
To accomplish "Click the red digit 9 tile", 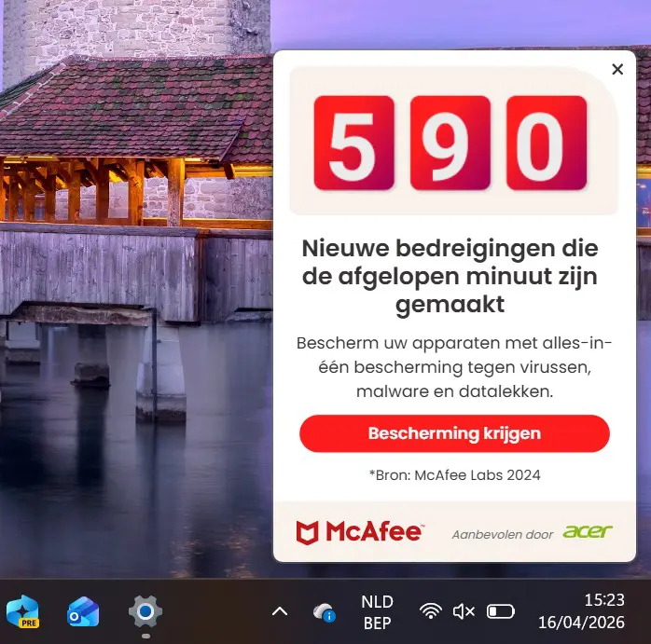I will (x=450, y=143).
